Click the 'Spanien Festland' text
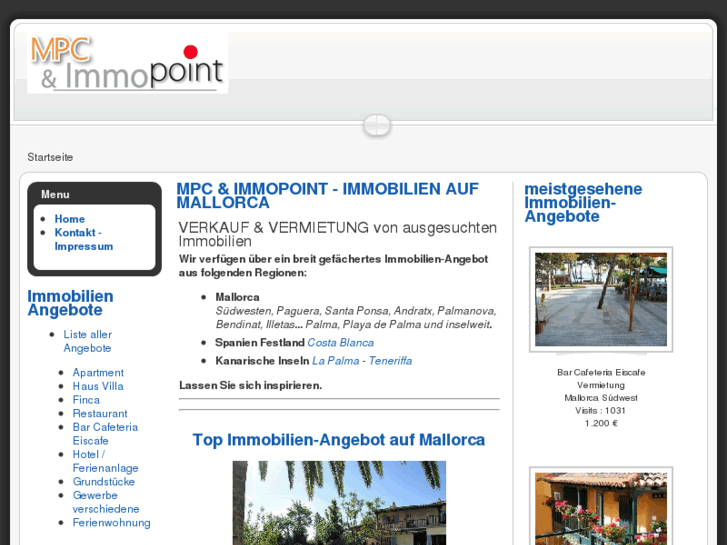727x545 pixels. click(x=260, y=342)
